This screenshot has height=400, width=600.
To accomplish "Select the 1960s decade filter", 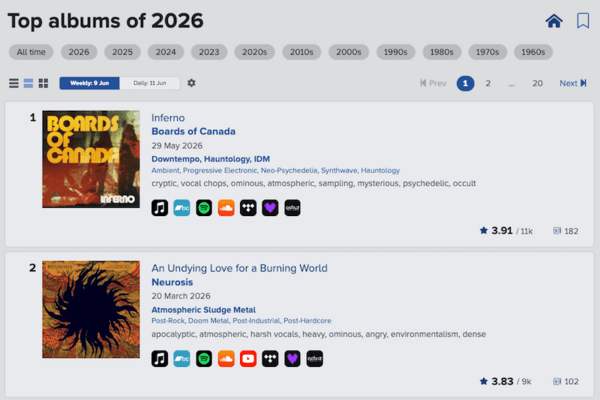I will pyautogui.click(x=533, y=52).
